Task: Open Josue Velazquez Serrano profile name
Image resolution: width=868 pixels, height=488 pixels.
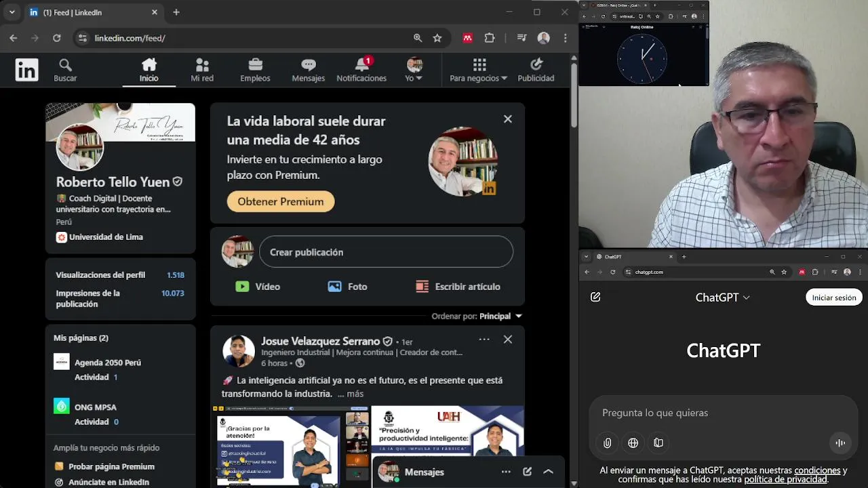Action: pyautogui.click(x=320, y=341)
